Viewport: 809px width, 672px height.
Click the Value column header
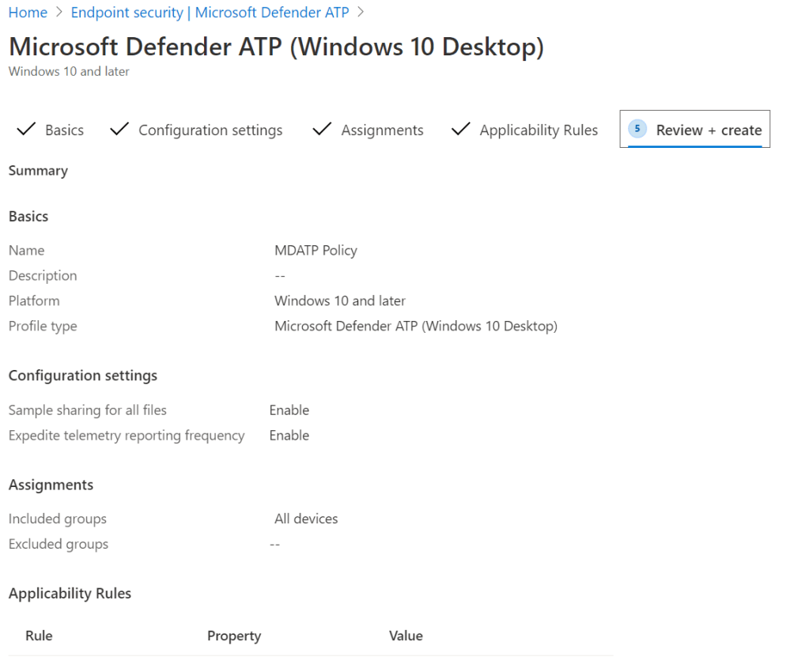coord(406,636)
